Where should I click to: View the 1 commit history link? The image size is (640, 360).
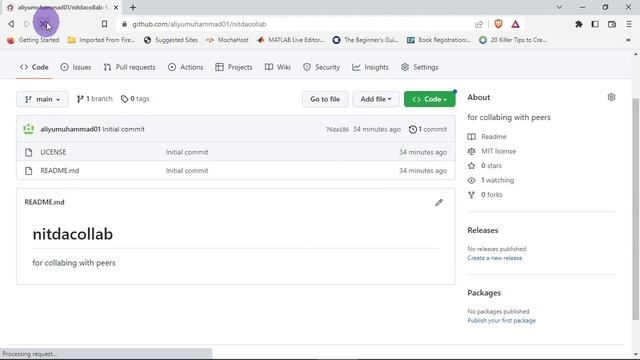tap(428, 129)
